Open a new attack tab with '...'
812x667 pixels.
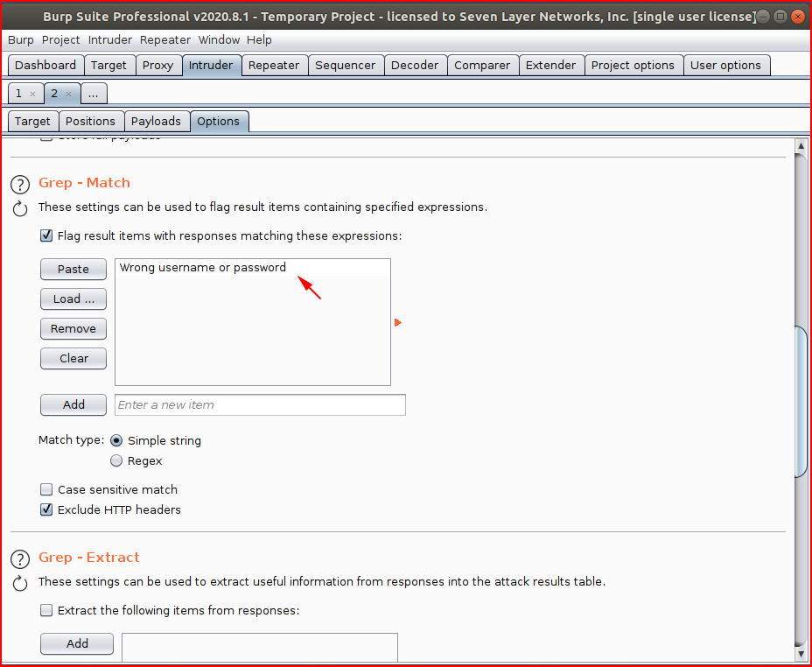click(94, 94)
